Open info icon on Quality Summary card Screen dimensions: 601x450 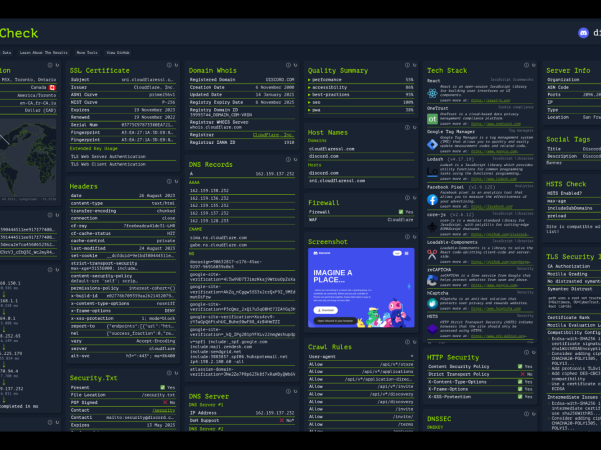pyautogui.click(x=407, y=65)
